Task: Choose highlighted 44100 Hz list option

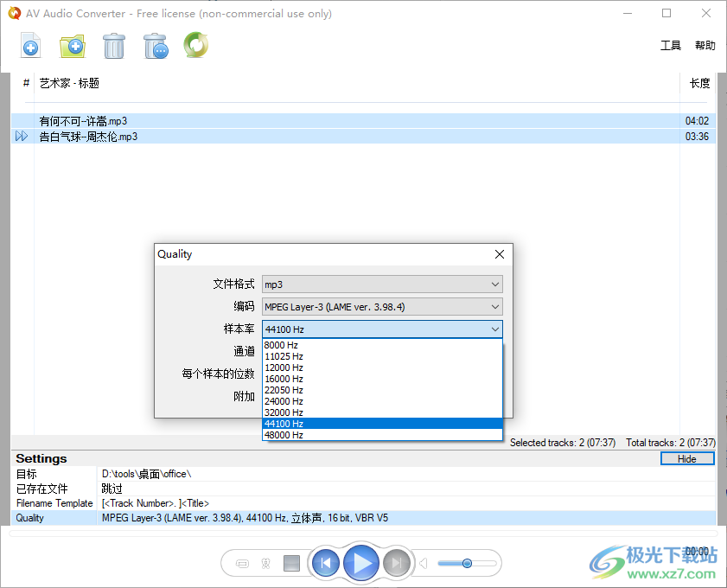Action: pos(382,424)
